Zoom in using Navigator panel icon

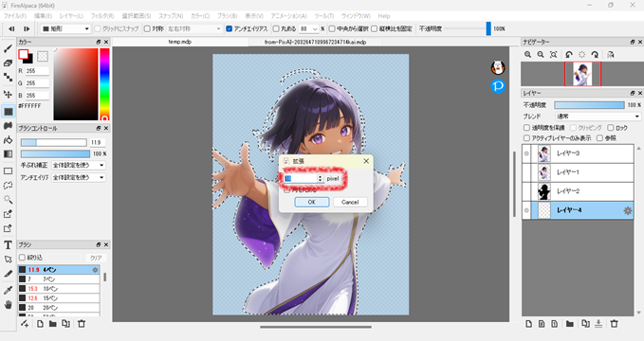tap(527, 55)
